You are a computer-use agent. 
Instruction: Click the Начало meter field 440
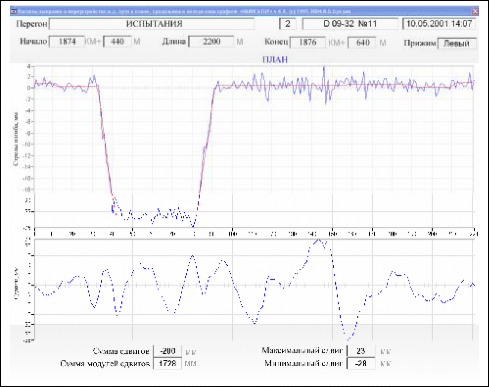tap(117, 42)
